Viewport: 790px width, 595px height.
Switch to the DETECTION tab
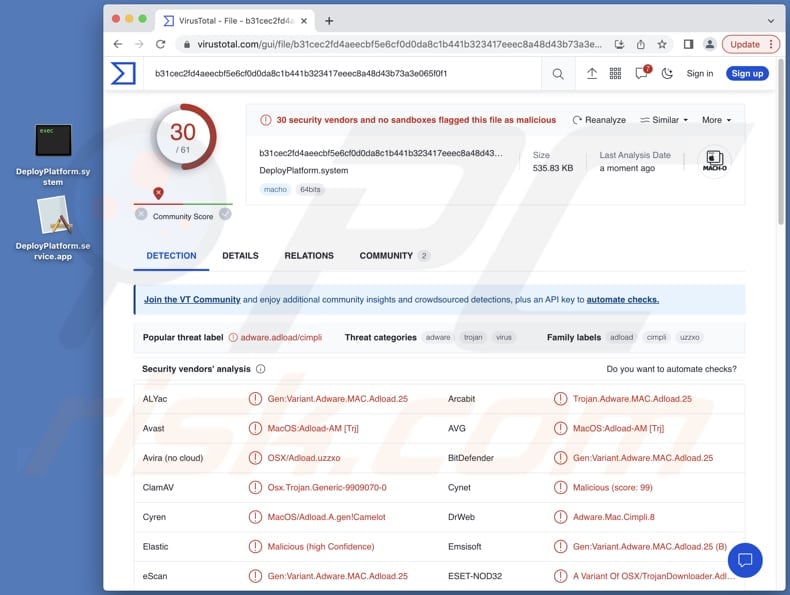pos(171,255)
